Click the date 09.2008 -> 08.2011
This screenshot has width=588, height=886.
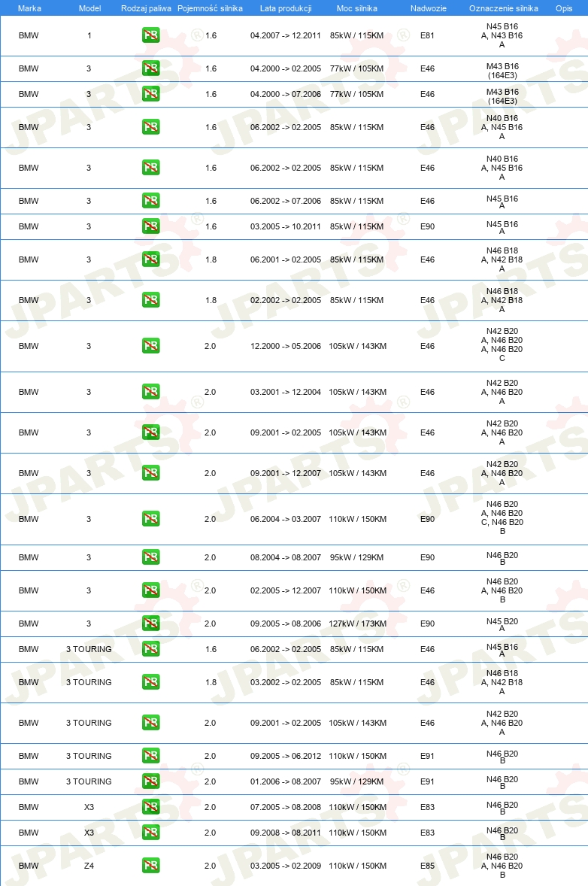[286, 833]
